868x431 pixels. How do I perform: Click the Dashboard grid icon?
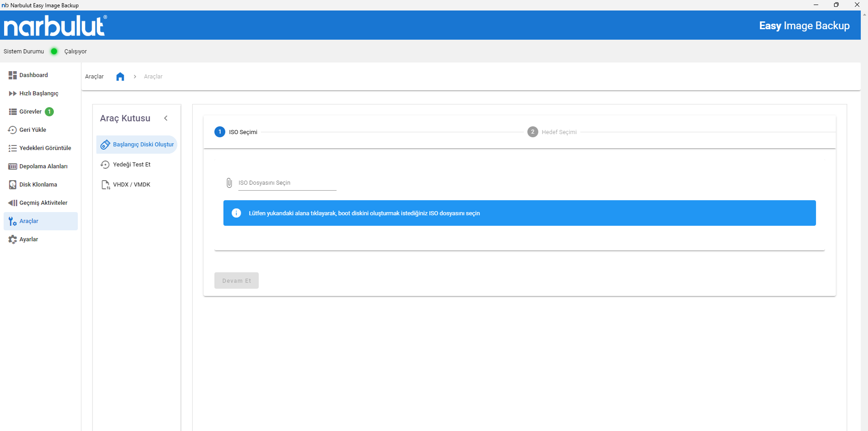(12, 75)
